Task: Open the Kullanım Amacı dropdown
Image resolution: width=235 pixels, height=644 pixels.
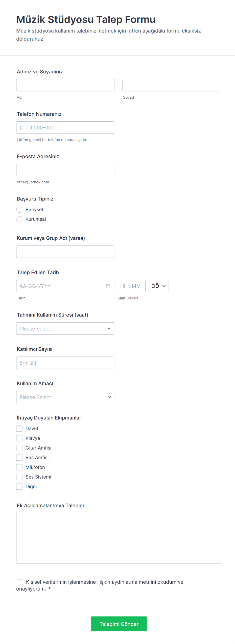Action: (65, 397)
